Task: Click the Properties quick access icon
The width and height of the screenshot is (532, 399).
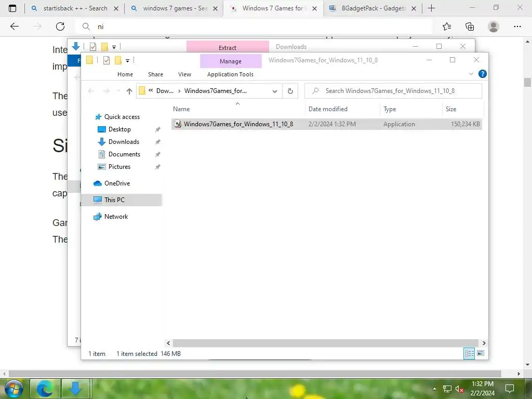Action: (x=107, y=60)
